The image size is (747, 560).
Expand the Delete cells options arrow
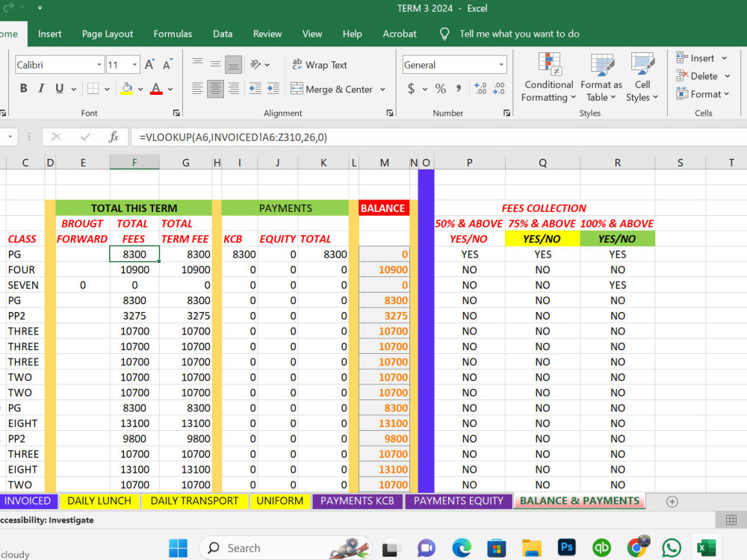tap(728, 76)
